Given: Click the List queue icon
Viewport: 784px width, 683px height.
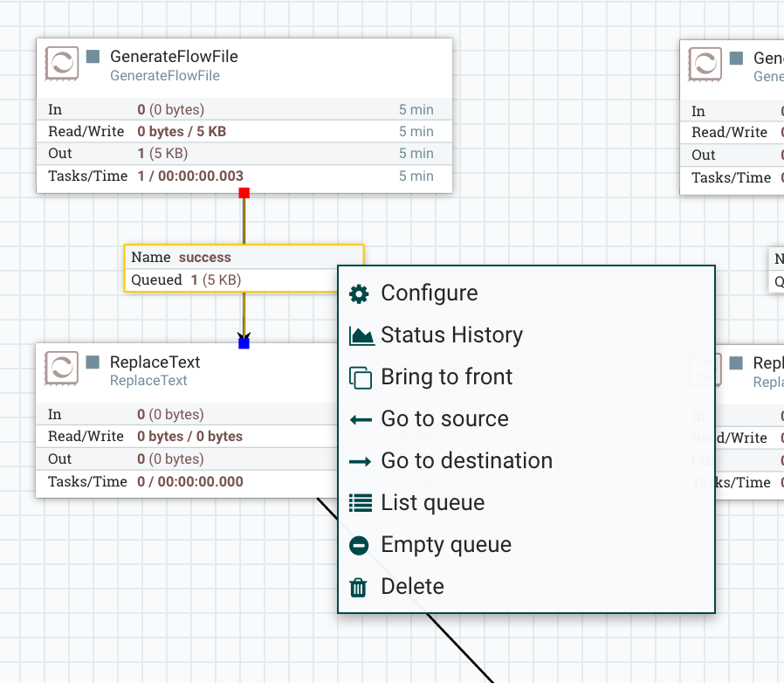Looking at the screenshot, I should pyautogui.click(x=360, y=503).
